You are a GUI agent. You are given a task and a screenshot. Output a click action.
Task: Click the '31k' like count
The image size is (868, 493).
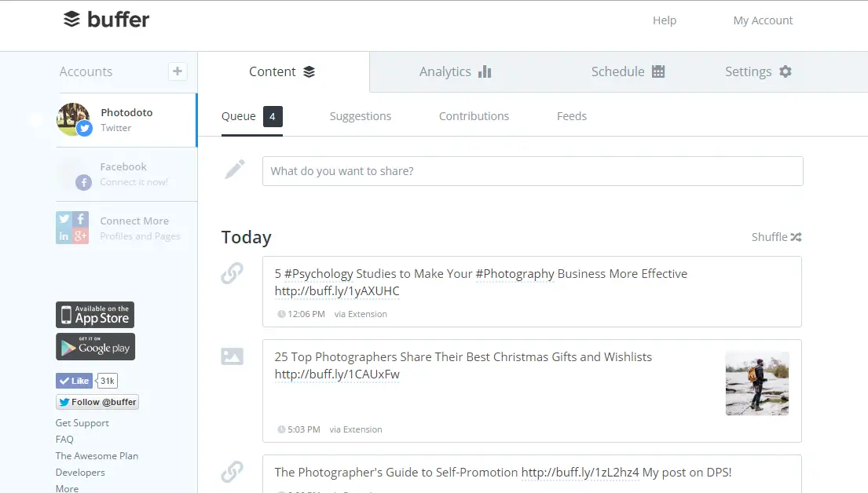108,381
